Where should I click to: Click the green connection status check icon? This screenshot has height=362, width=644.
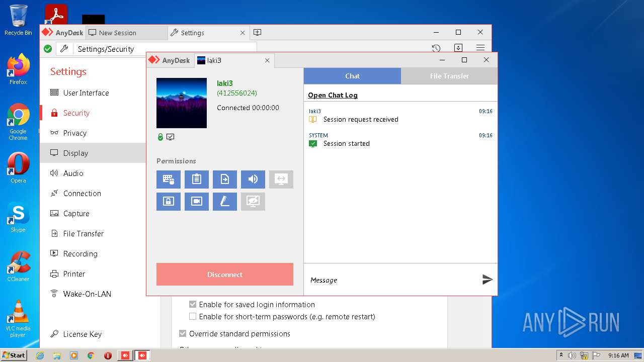point(48,49)
